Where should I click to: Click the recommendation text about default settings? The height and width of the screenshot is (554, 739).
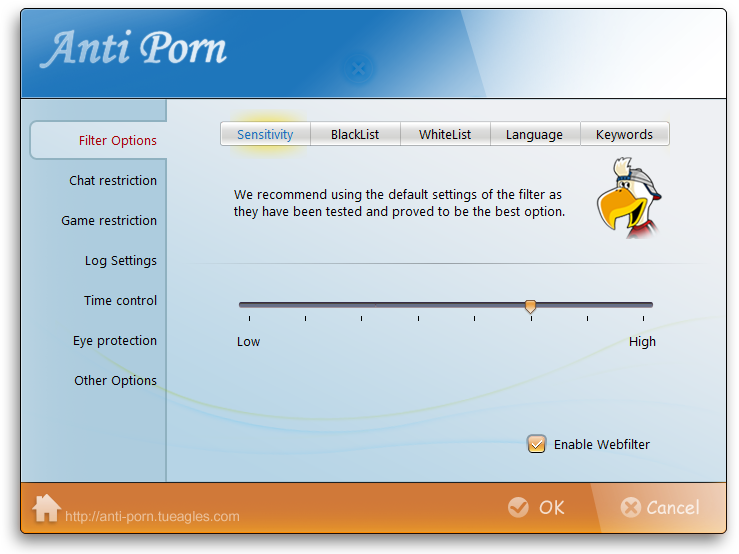tap(399, 203)
